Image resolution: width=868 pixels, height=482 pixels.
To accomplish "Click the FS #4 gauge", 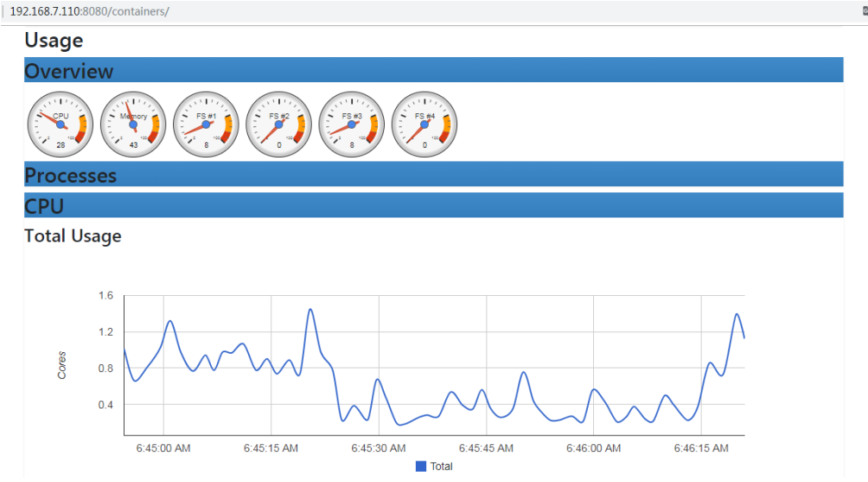I will 424,125.
